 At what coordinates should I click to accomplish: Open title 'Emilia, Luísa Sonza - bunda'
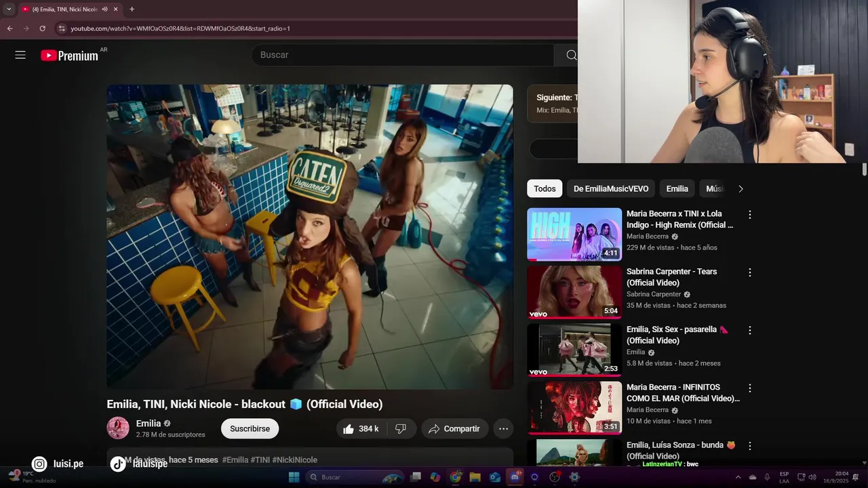(x=681, y=451)
